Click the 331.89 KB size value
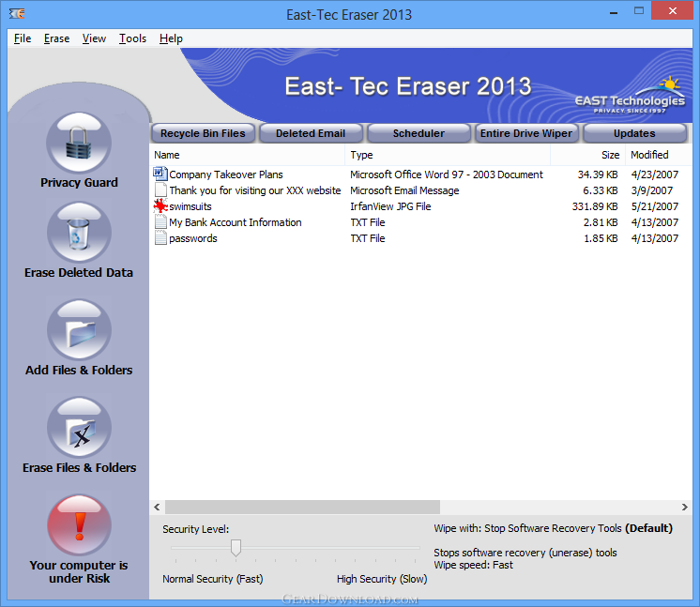This screenshot has width=700, height=607. pos(595,206)
